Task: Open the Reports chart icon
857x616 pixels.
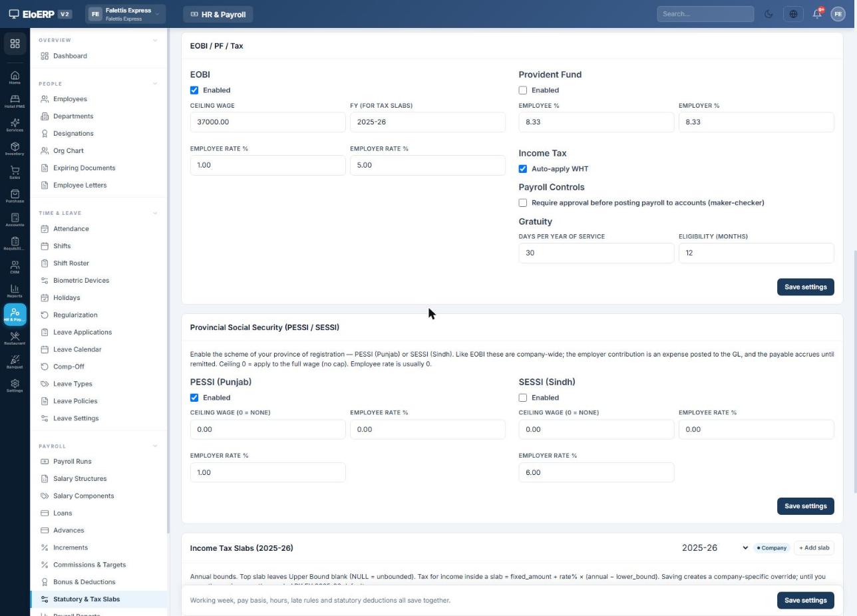Action: pyautogui.click(x=15, y=291)
